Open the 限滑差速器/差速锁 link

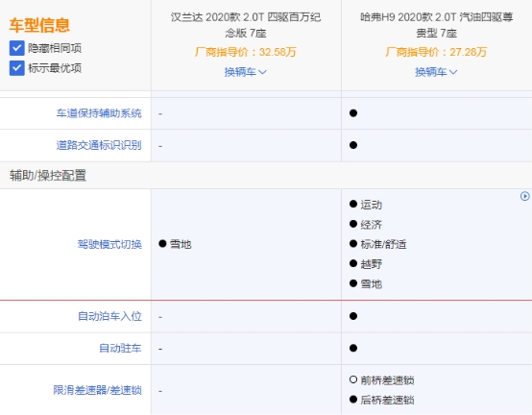(x=97, y=390)
